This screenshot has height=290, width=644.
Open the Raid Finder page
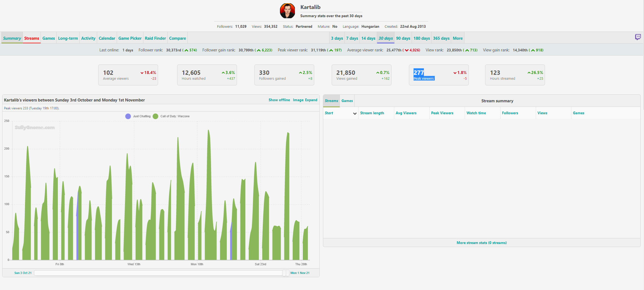click(155, 38)
